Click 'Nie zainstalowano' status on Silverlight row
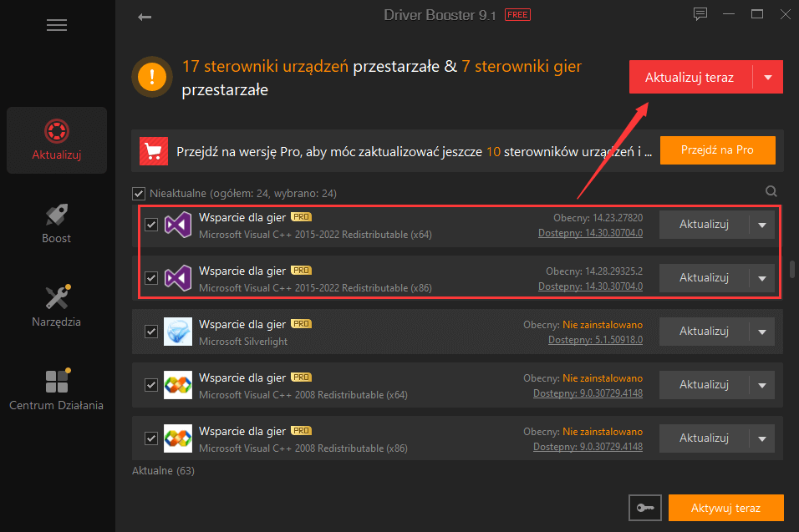Screen dimensions: 799x532 [x=603, y=325]
